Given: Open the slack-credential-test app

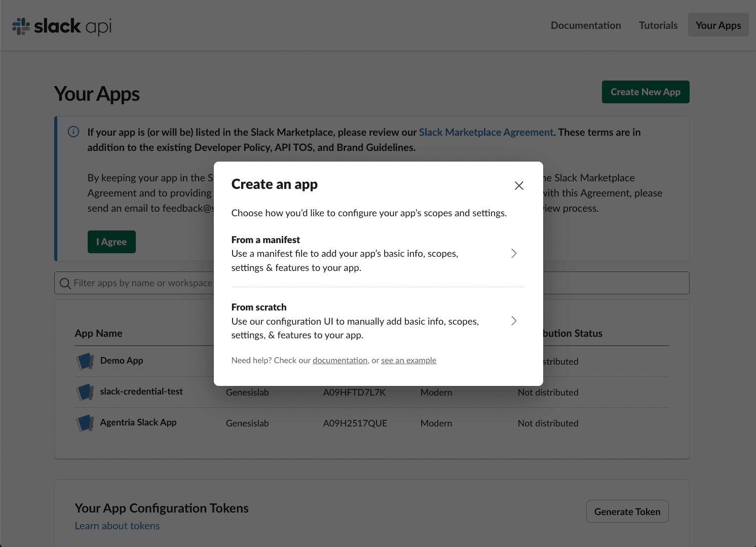Looking at the screenshot, I should pos(141,392).
